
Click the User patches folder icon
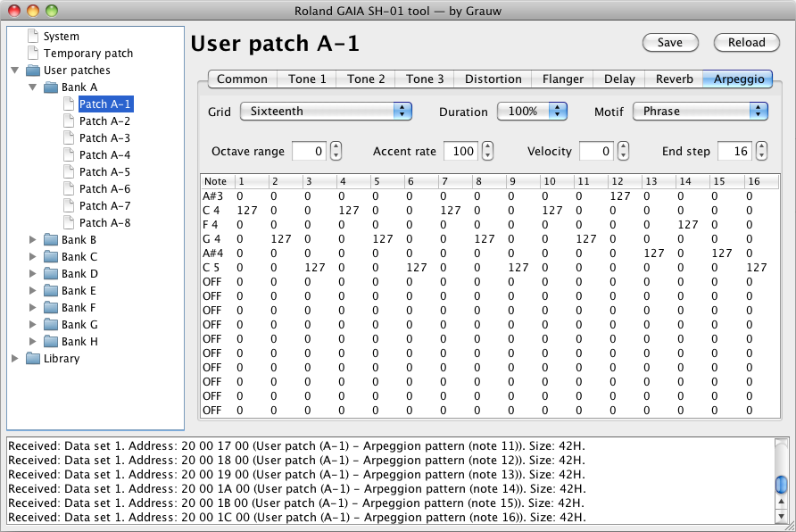tap(33, 70)
